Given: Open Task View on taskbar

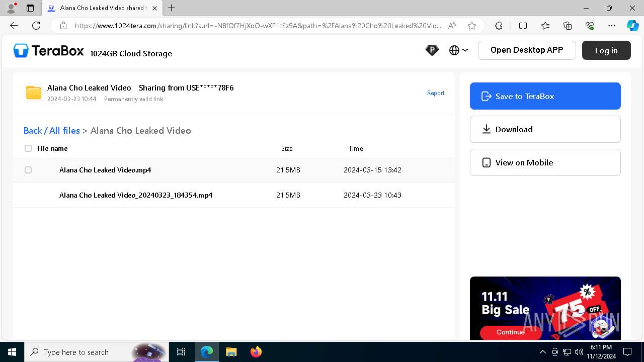Looking at the screenshot, I should 181,352.
